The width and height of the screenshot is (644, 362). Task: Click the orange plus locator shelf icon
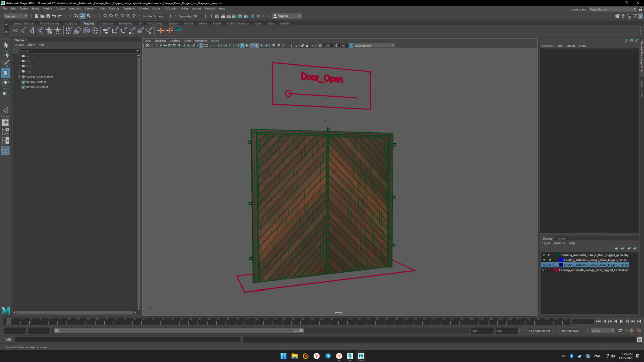point(161,31)
